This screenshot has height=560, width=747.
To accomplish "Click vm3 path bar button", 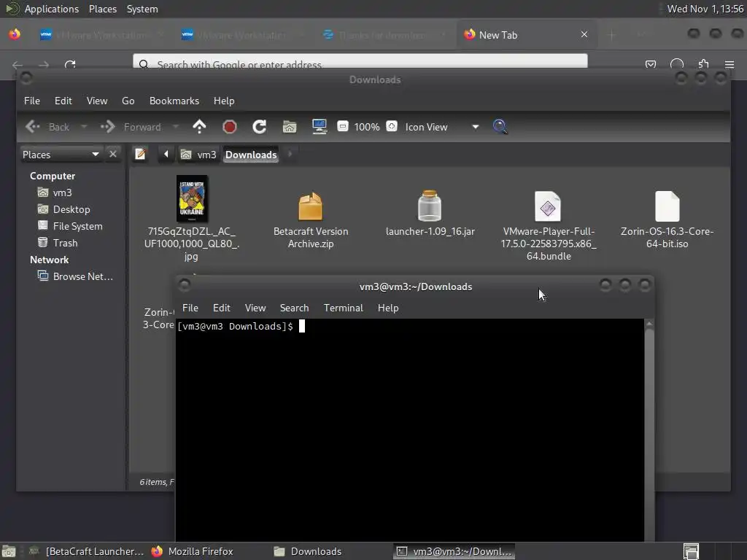I will 198,155.
